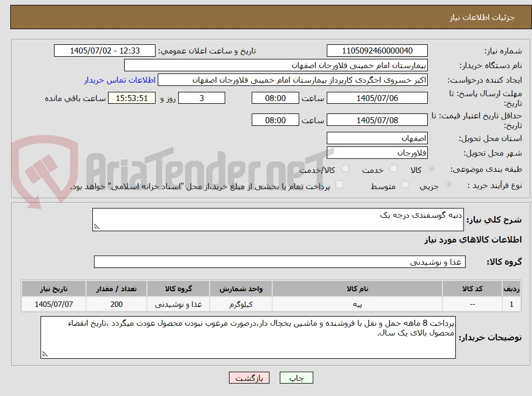Click the table group cell غذا و نوشیدنی
The width and height of the screenshot is (532, 396).
coord(178,304)
